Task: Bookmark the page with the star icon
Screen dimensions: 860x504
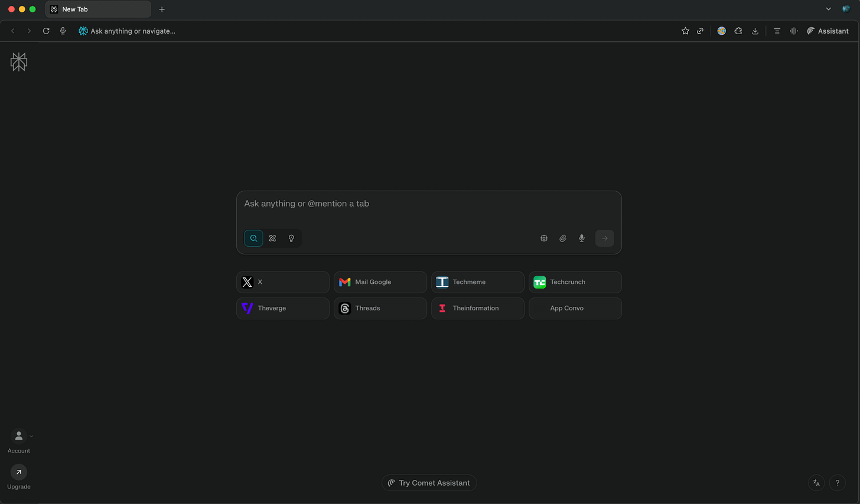Action: coord(685,31)
